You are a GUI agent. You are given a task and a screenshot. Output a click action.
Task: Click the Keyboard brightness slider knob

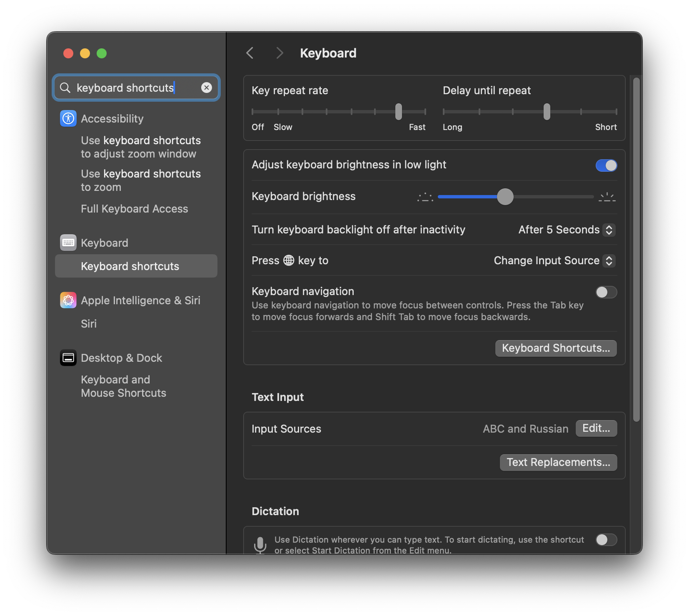point(505,197)
